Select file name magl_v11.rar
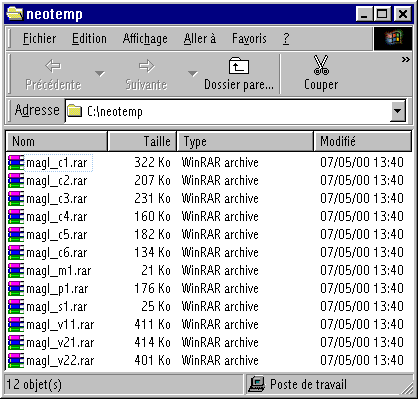This screenshot has height=399, width=418. point(60,325)
